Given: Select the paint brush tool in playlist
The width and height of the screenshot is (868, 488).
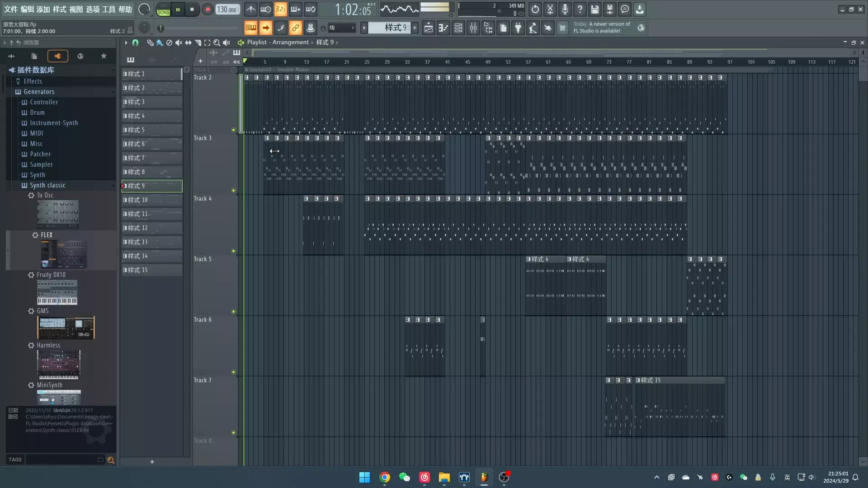Looking at the screenshot, I should [160, 42].
